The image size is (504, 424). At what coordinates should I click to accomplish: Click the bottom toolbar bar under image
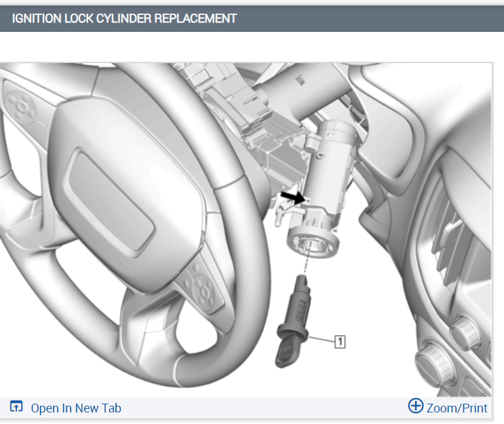[246, 408]
